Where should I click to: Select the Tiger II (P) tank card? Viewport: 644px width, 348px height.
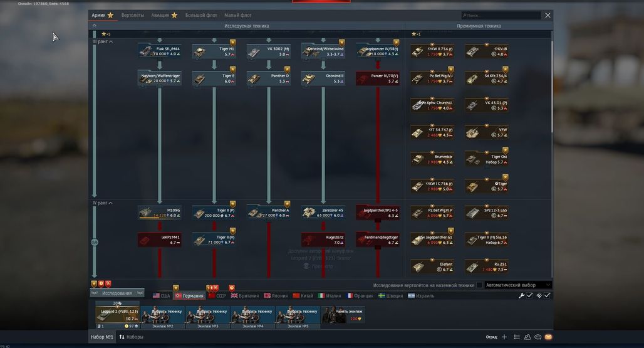click(214, 213)
